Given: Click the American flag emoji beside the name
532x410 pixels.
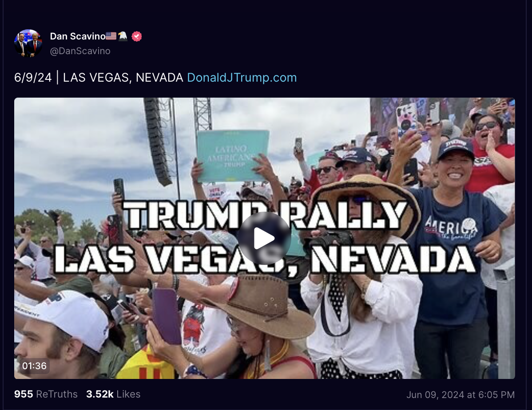Looking at the screenshot, I should coord(111,36).
